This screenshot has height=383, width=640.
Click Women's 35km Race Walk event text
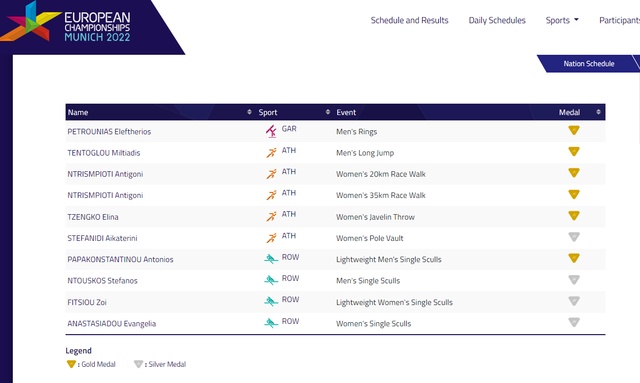[x=380, y=195]
